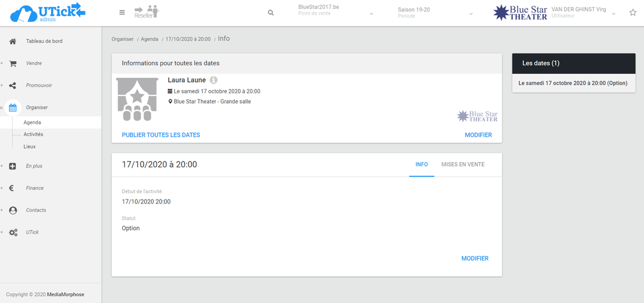The width and height of the screenshot is (644, 303).
Task: Click the info icon beside Laura Laune
Action: (214, 80)
